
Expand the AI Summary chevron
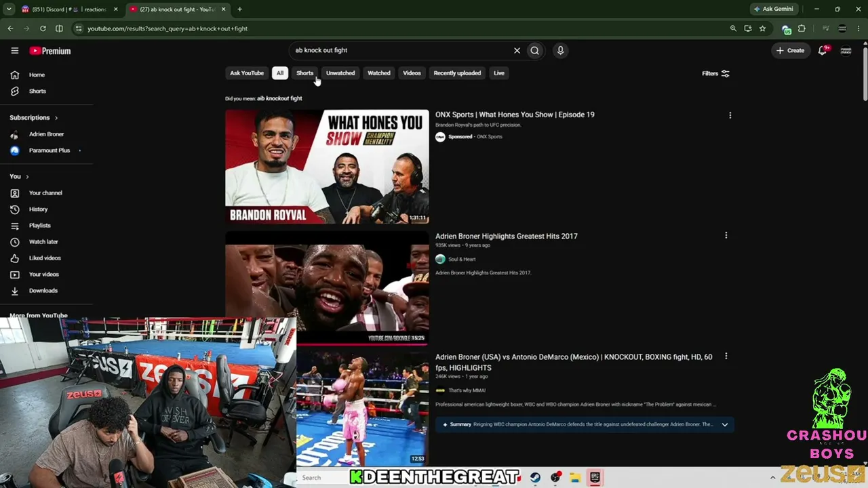point(724,424)
